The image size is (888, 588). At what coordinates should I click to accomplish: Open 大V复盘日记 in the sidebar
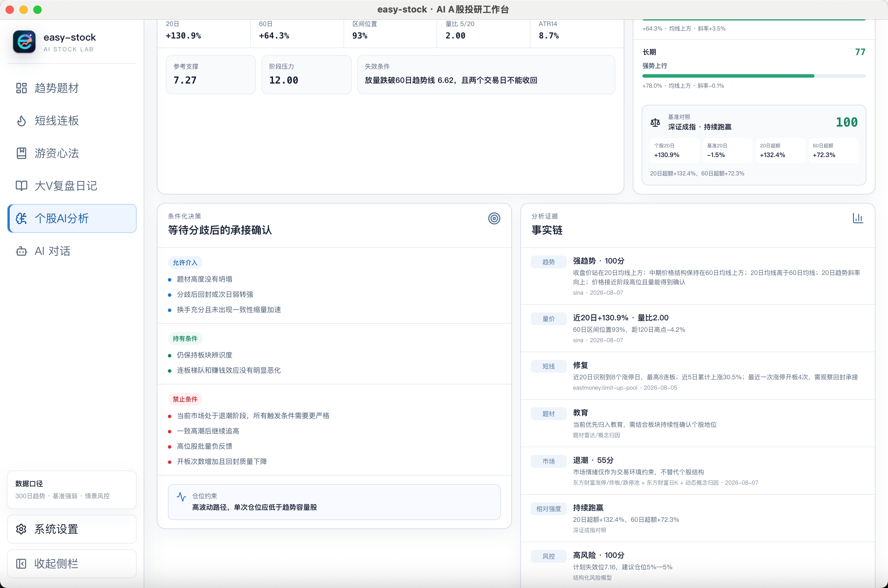point(72,185)
